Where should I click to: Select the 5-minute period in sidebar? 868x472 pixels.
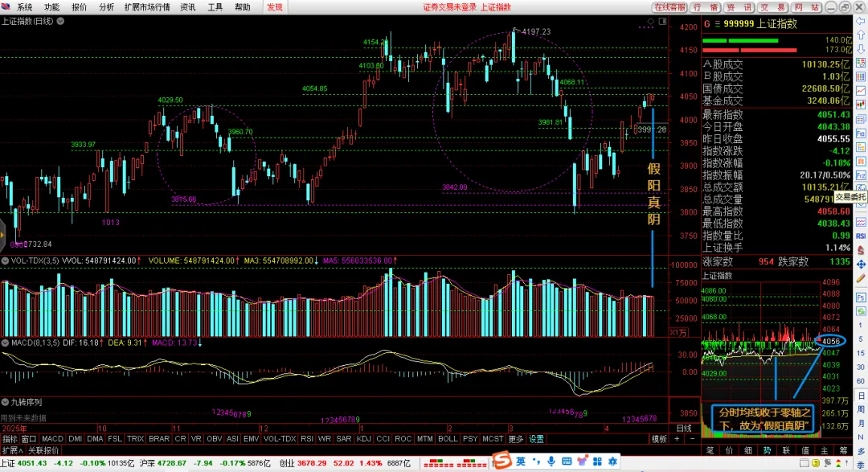[x=861, y=339]
